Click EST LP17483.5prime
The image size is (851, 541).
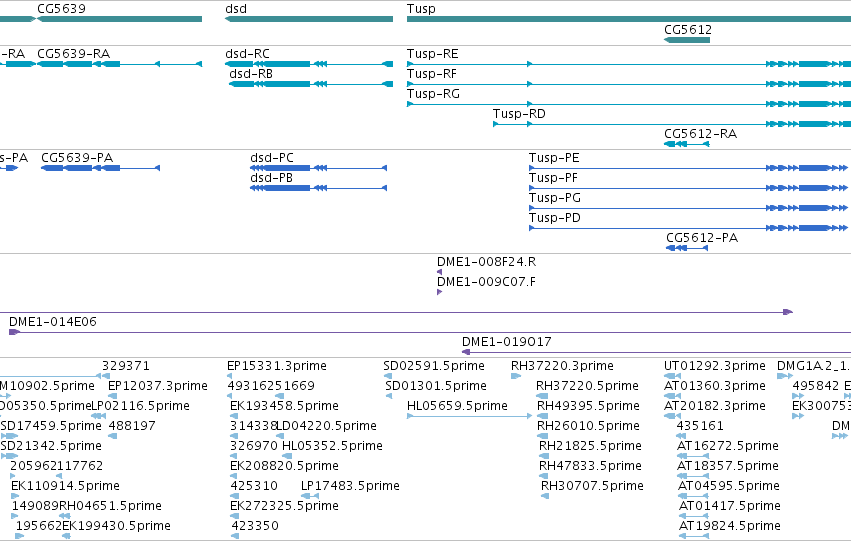pyautogui.click(x=350, y=486)
